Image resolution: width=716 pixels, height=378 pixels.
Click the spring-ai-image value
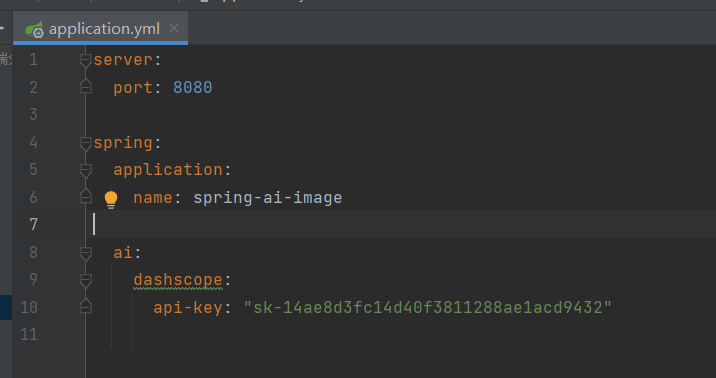[268, 198]
